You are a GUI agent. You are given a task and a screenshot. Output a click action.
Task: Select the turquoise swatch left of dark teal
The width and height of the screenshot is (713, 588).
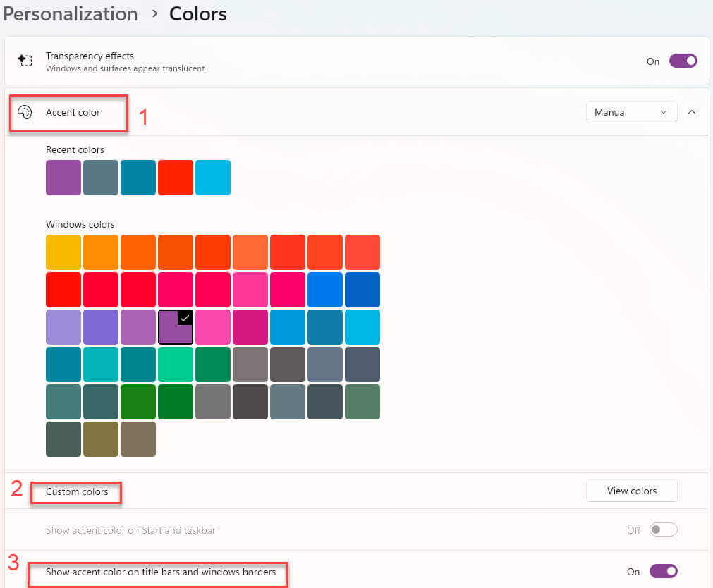[100, 365]
